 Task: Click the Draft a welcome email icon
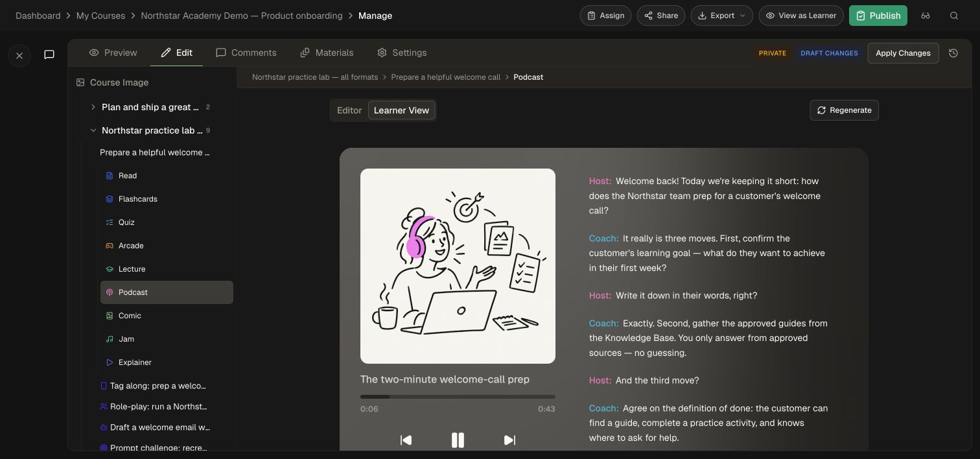[x=104, y=427]
